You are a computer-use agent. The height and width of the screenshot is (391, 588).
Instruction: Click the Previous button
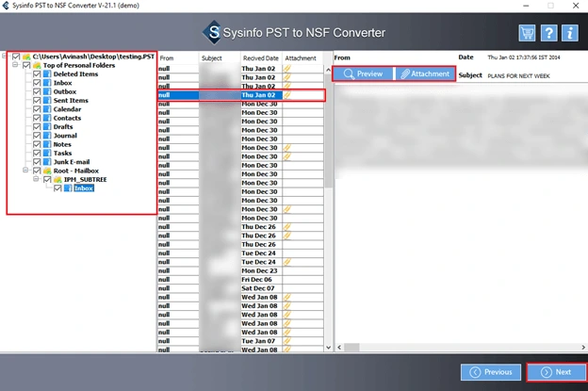[x=491, y=372]
